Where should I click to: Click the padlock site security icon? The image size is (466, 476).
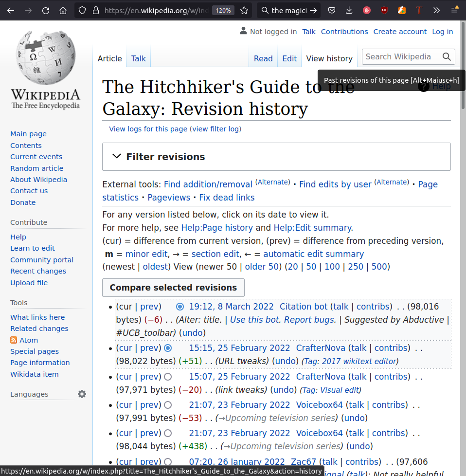click(96, 11)
